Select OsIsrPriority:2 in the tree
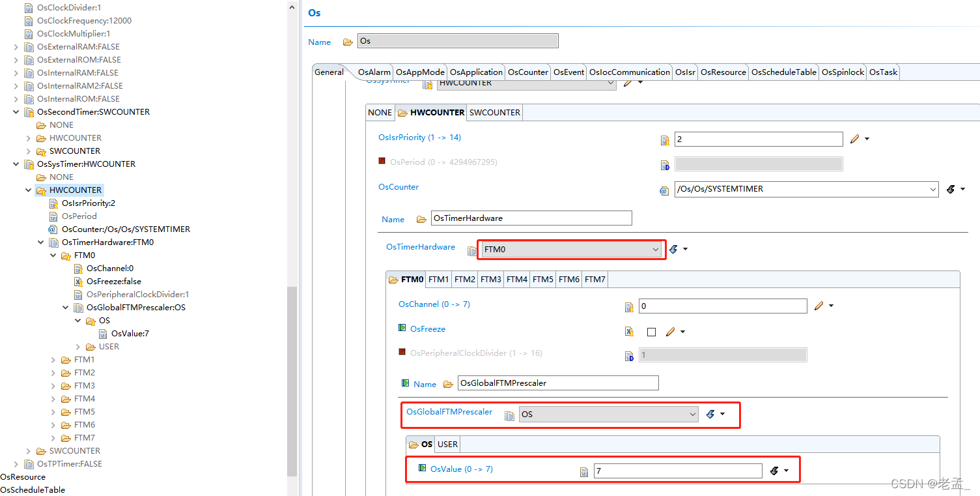Screen dimensions: 980x496 [x=89, y=203]
